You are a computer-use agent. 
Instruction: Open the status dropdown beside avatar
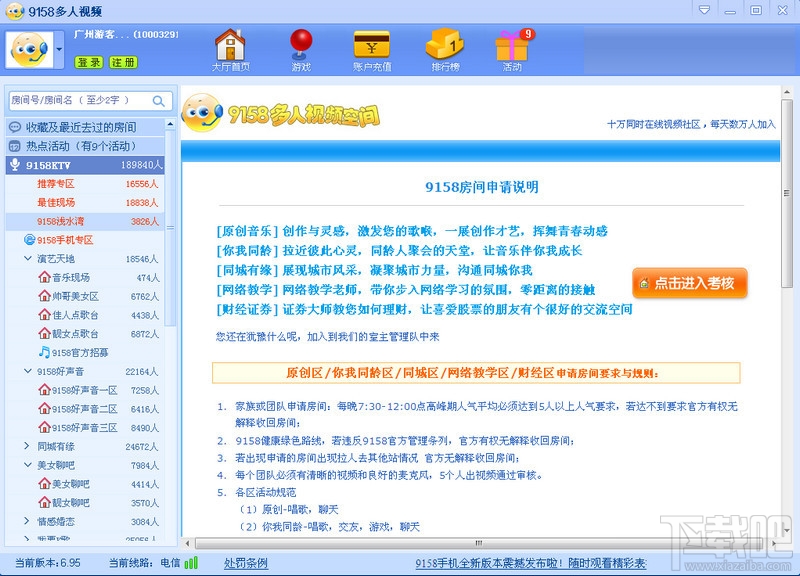click(x=59, y=49)
